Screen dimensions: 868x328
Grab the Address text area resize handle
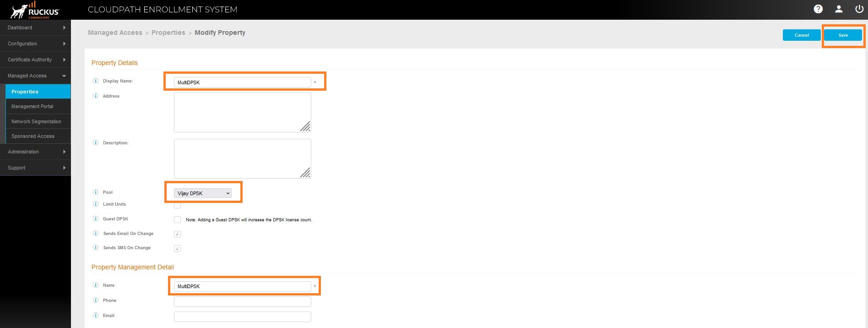tap(305, 126)
